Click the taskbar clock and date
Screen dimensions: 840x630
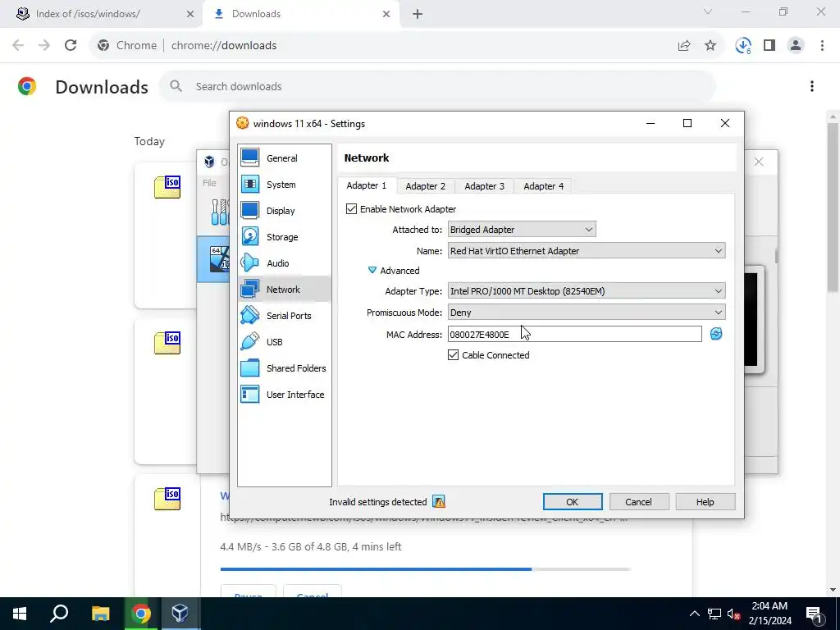point(769,614)
